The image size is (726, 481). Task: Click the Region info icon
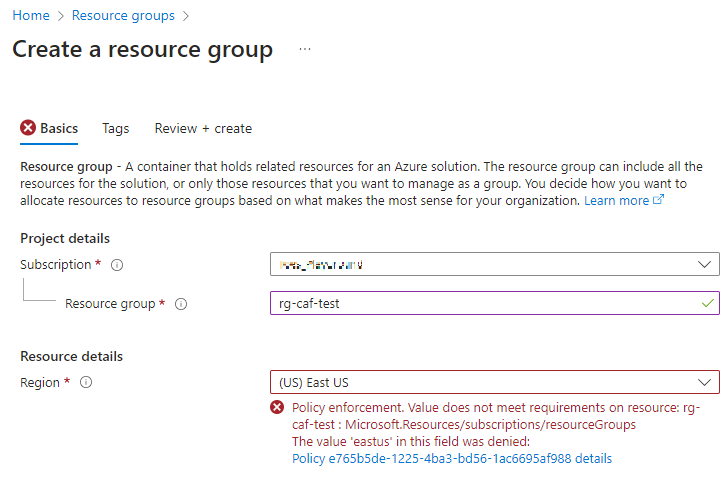(86, 382)
